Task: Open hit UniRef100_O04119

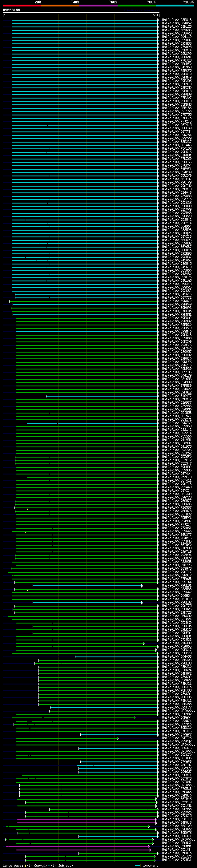Action: pos(177,37)
